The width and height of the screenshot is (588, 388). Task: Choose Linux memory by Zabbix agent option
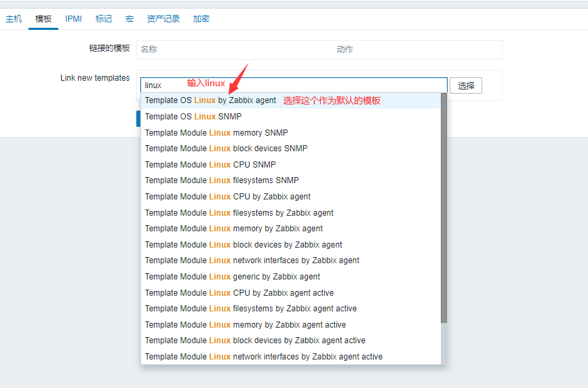point(291,229)
